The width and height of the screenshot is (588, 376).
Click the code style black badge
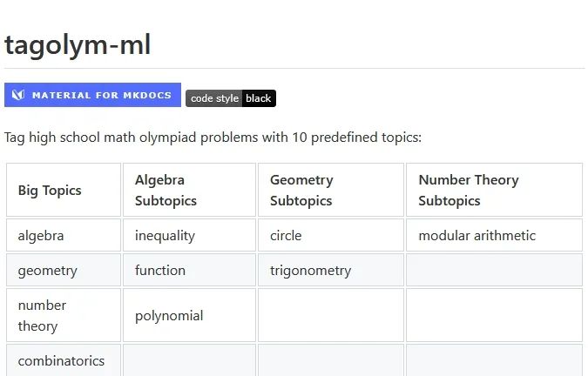[231, 98]
